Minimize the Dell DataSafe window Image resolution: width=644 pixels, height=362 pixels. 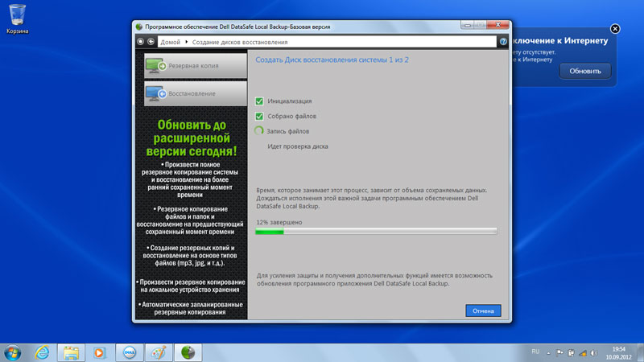467,26
